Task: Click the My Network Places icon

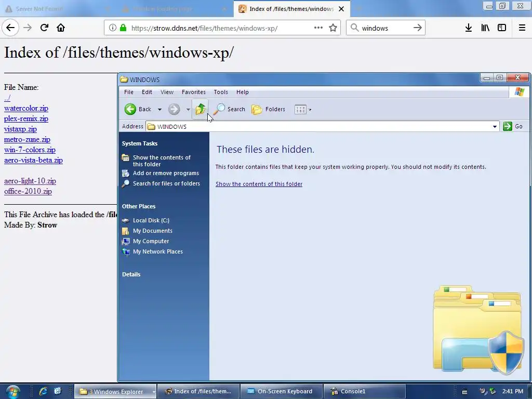Action: [x=126, y=252]
